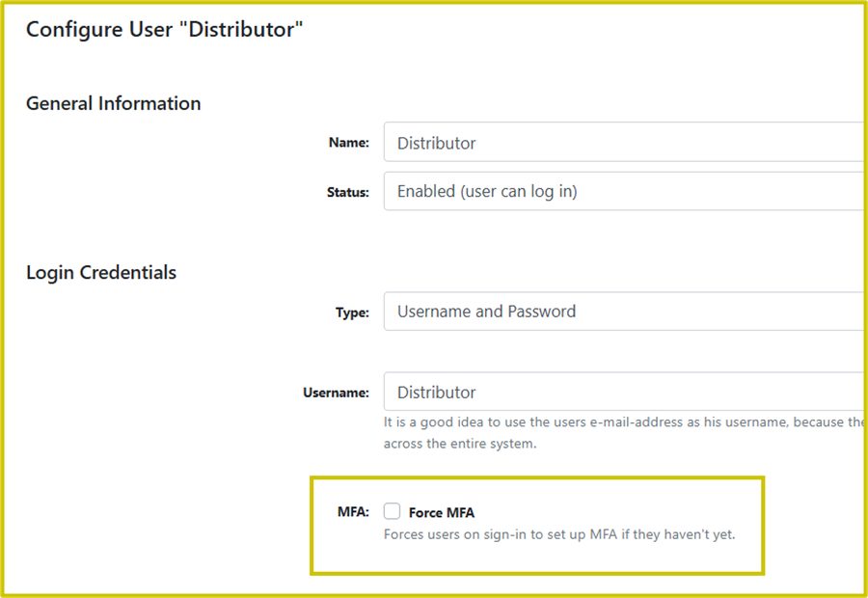Click the 'Force MFA' checkbox label
Screen dimensions: 868x598
click(441, 513)
